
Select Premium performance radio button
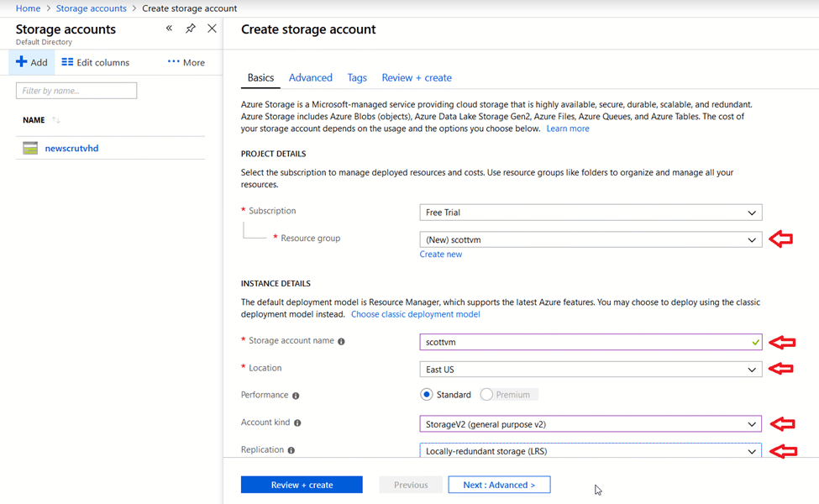[486, 394]
